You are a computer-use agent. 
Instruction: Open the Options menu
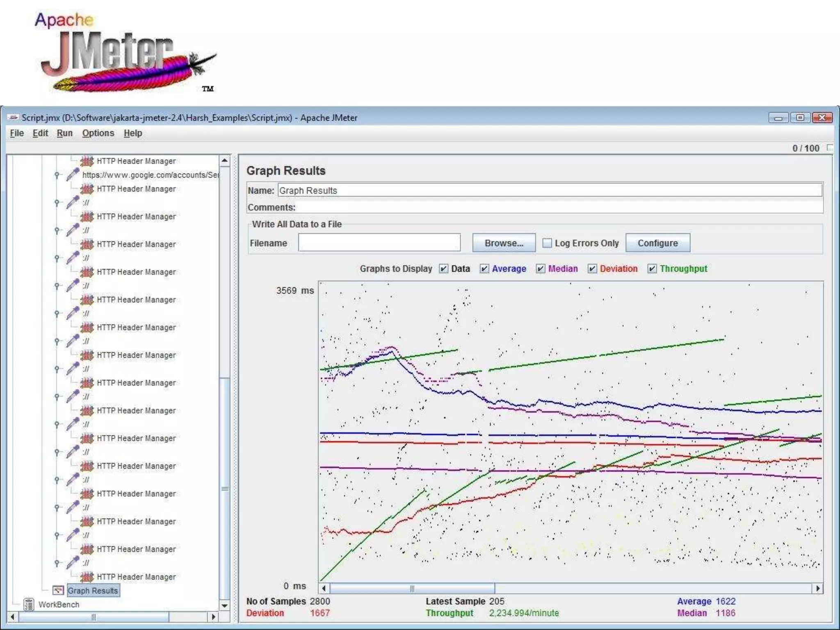tap(98, 133)
